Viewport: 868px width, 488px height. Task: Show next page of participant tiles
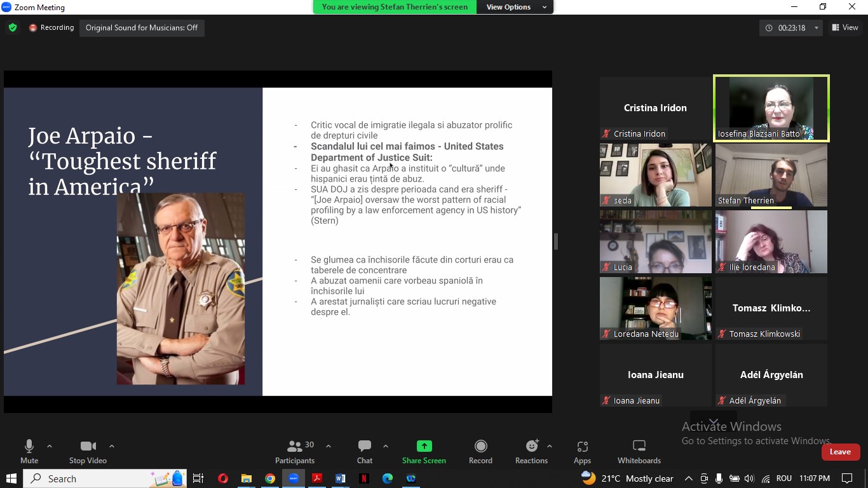pos(714,420)
